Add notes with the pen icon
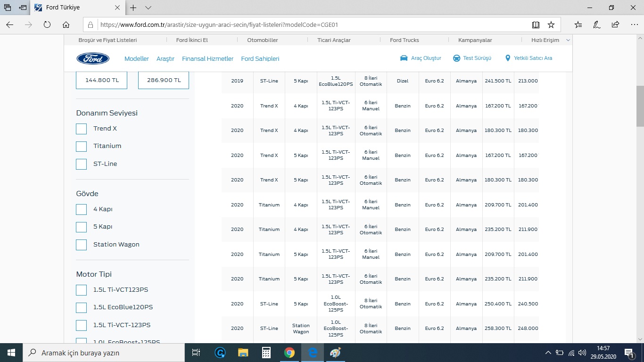This screenshot has height=362, width=644. coord(597,25)
